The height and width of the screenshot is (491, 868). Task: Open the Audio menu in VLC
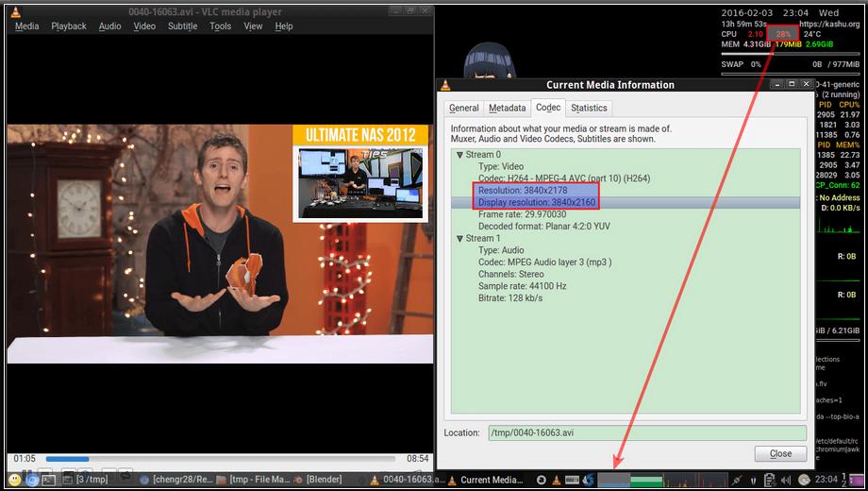click(x=109, y=26)
